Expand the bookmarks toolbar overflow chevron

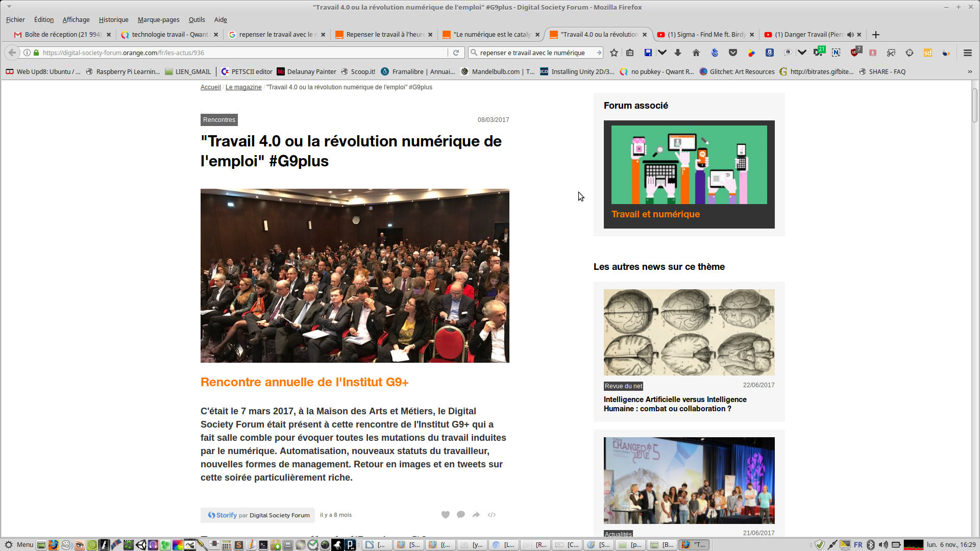tap(970, 72)
